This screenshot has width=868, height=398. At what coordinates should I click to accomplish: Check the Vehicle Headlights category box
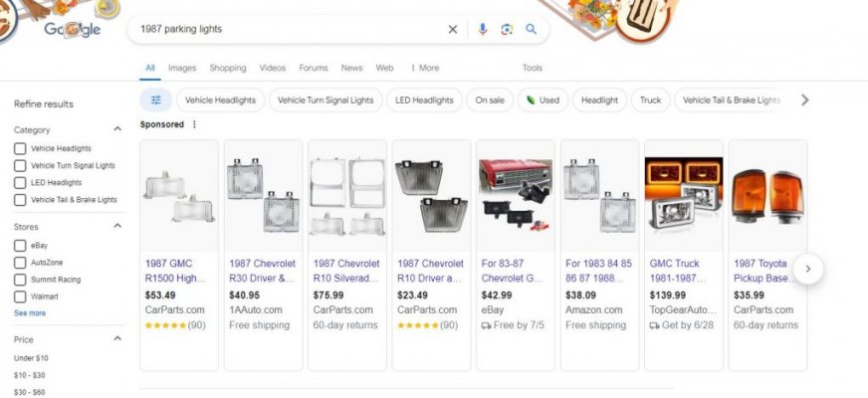pos(20,149)
